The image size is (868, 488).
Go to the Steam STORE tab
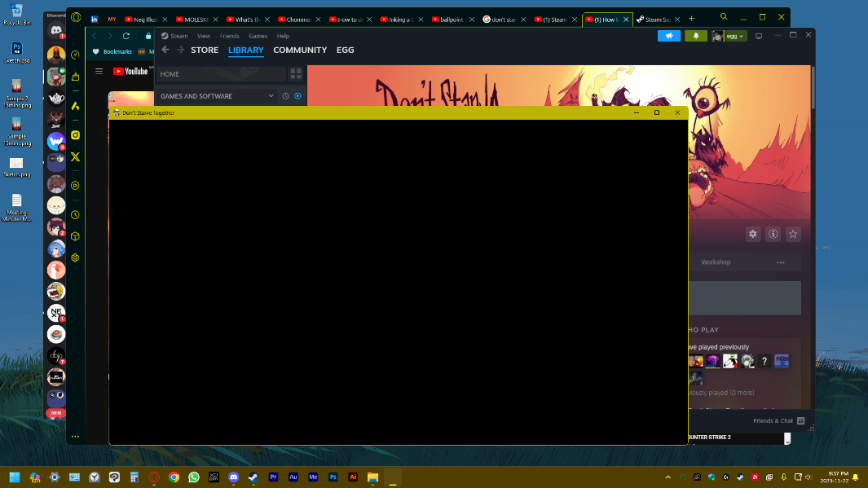(x=205, y=51)
